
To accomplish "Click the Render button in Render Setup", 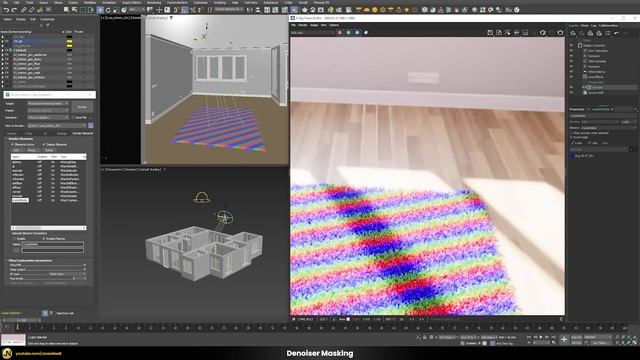I will pyautogui.click(x=82, y=107).
